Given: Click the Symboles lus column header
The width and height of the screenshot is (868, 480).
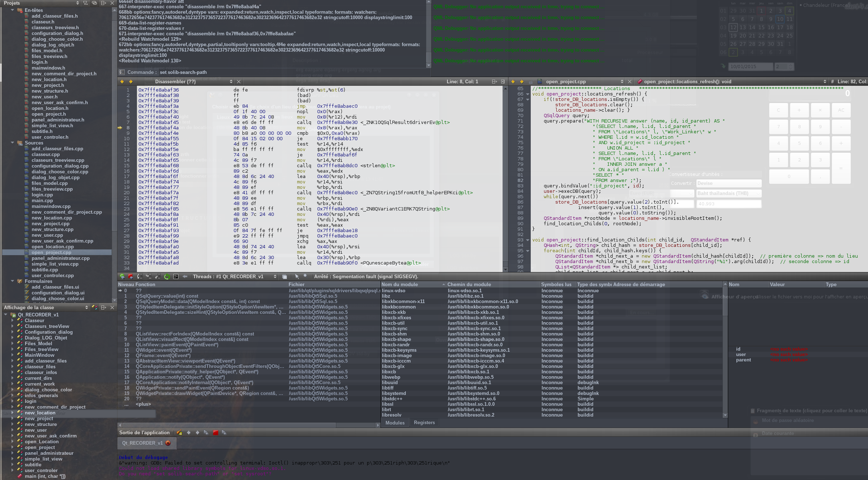Looking at the screenshot, I should click(x=558, y=284).
